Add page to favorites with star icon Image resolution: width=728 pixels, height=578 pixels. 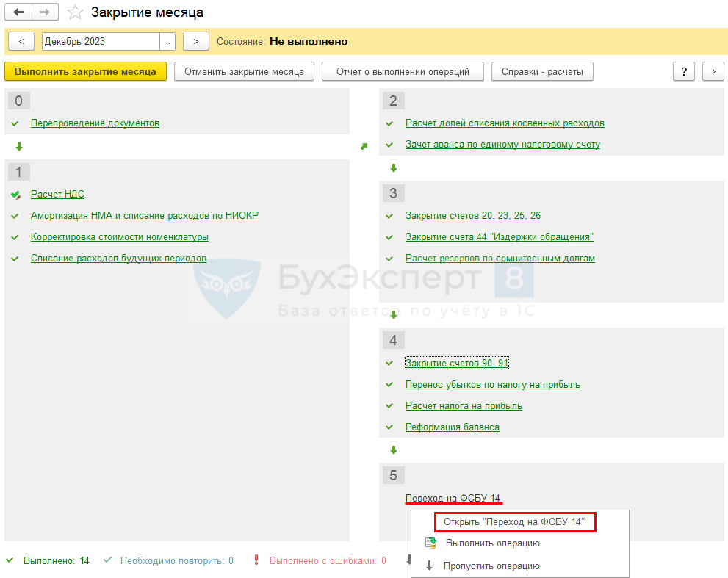74,12
